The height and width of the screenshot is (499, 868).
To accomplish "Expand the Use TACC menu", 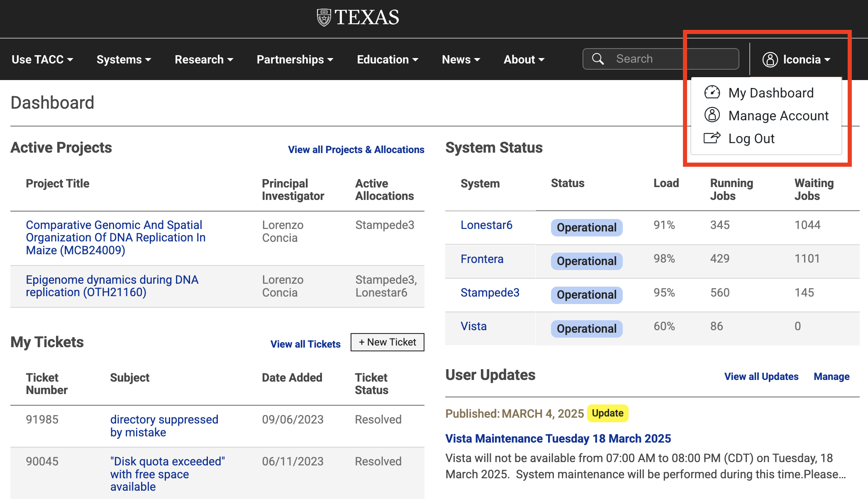I will [x=42, y=59].
